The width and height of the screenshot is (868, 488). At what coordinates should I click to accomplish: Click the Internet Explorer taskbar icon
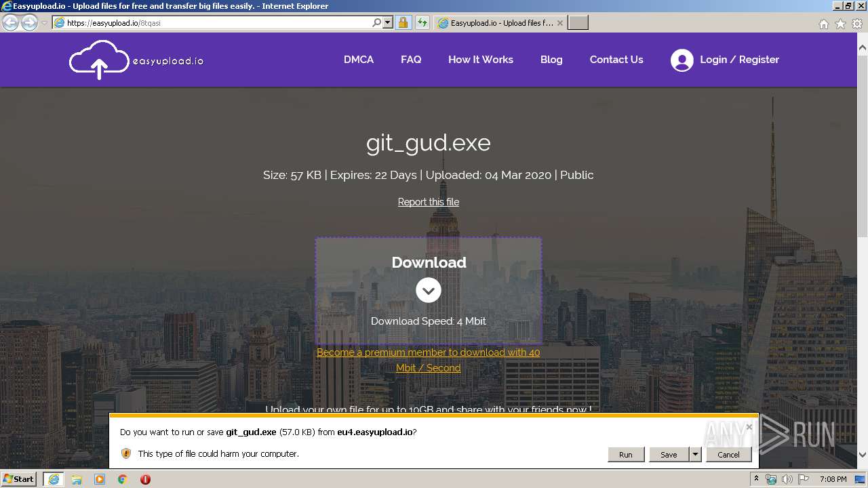pyautogui.click(x=53, y=479)
